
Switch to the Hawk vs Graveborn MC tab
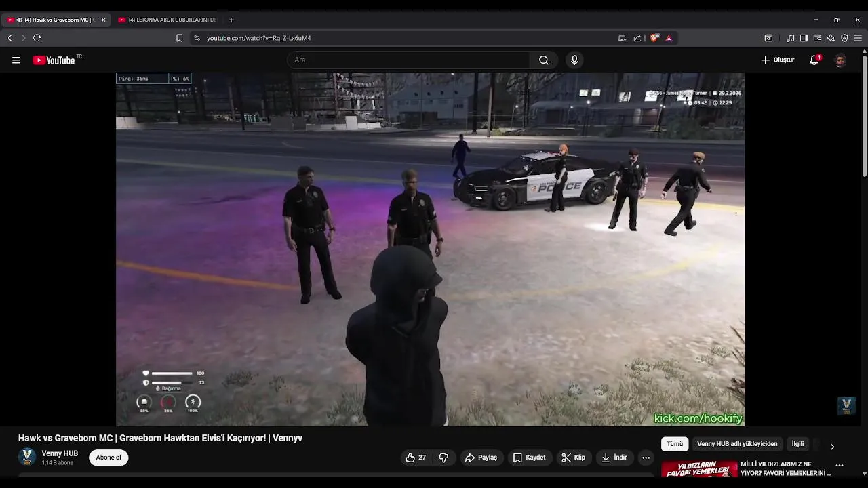56,20
